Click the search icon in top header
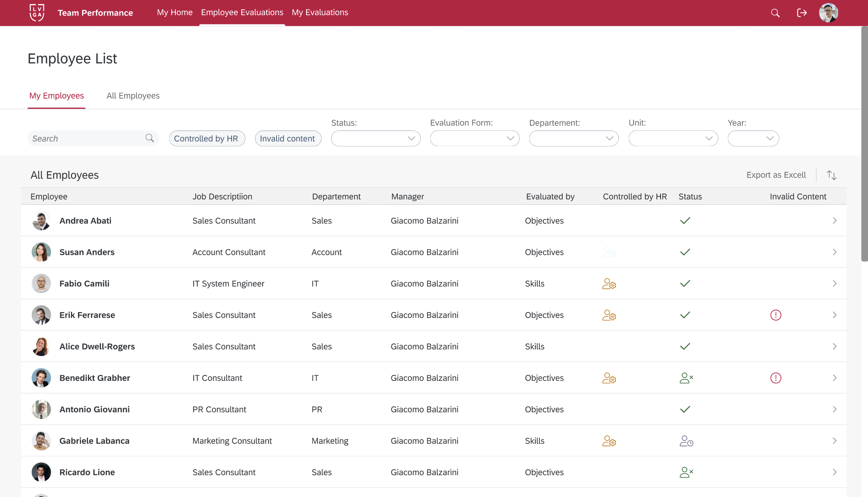This screenshot has width=868, height=497. (775, 13)
